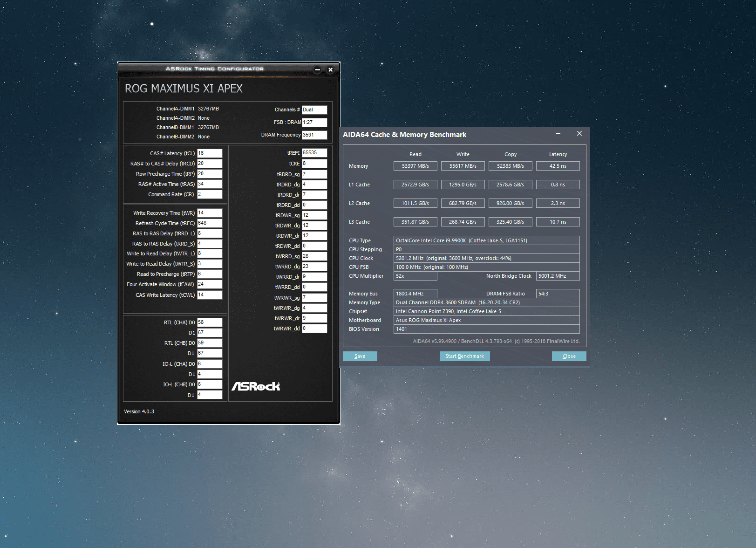Click the CPU Clock value 5201.2 MHz
Viewport: 756px width, 548px height.
487,258
